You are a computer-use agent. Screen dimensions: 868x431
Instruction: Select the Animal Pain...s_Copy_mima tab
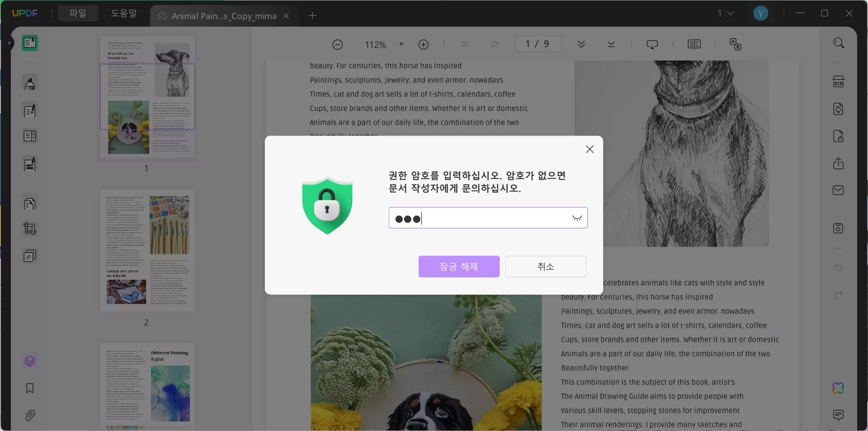224,16
